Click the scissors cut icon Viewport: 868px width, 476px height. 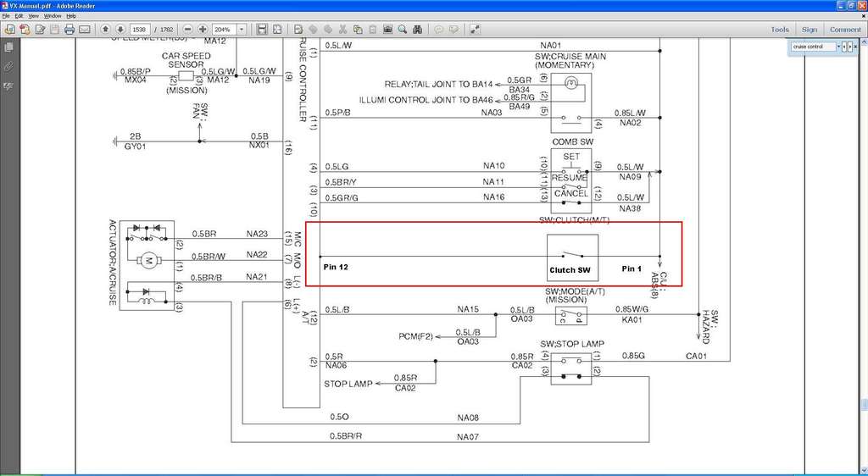coord(343,30)
